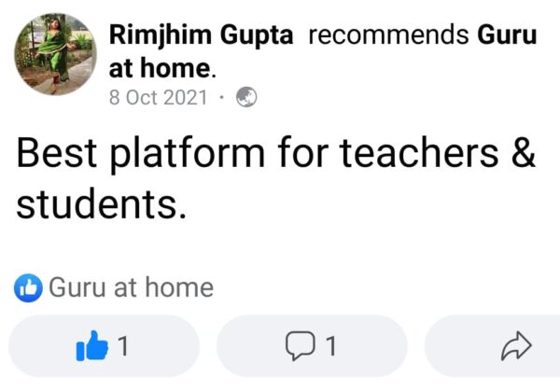Click the bold "Guru" in the header
The image size is (560, 392).
click(x=507, y=35)
